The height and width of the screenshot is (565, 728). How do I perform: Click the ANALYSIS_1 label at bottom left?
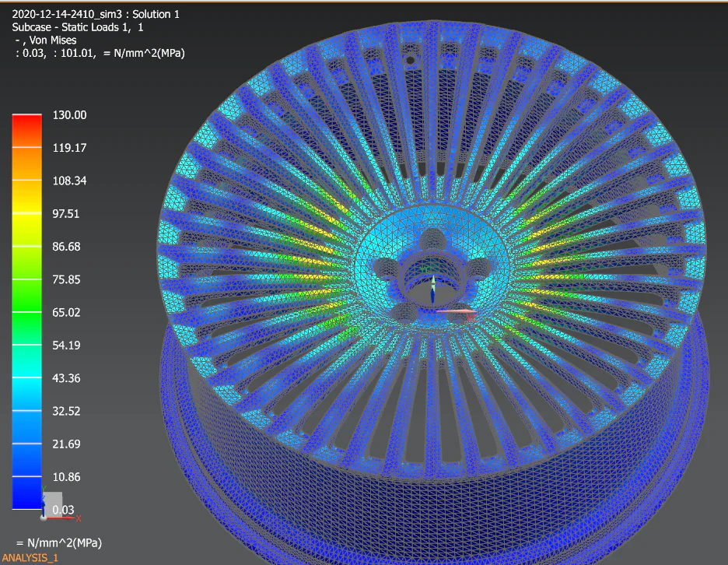coord(30,557)
